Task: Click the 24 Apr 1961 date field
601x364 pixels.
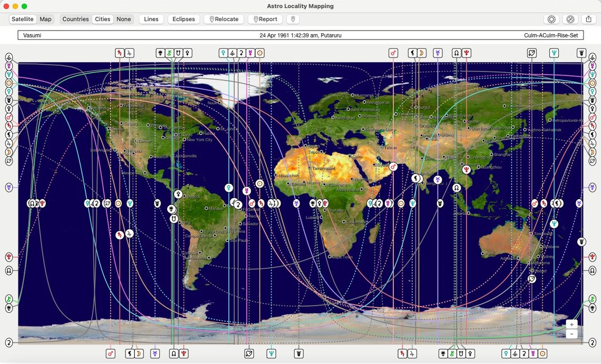Action: pos(299,35)
